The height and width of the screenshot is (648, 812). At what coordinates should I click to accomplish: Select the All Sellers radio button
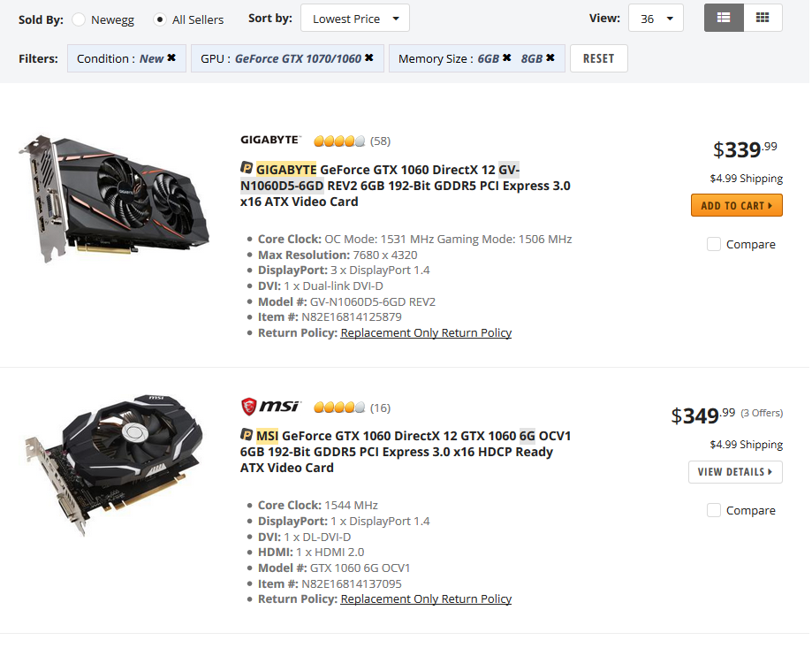click(x=160, y=19)
